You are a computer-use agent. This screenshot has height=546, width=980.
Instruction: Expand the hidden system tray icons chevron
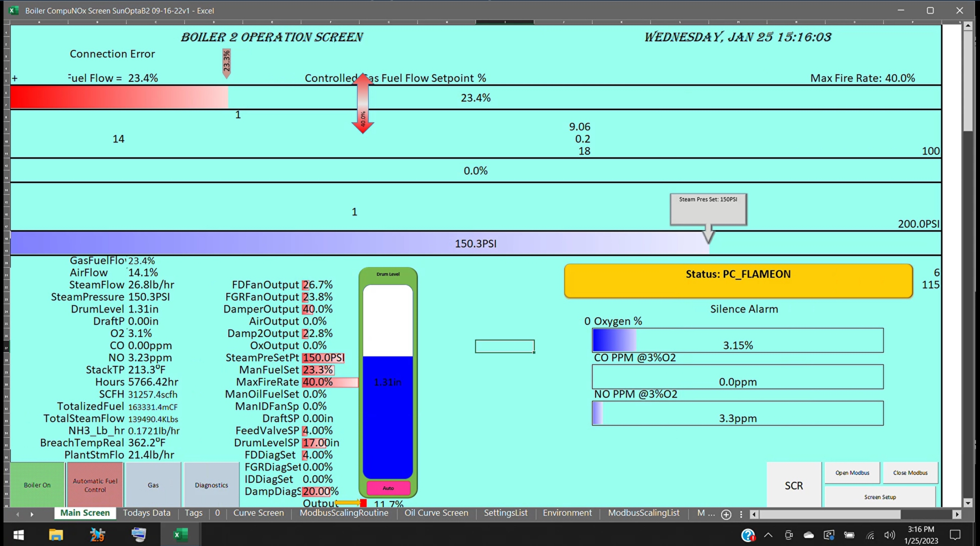[768, 535]
